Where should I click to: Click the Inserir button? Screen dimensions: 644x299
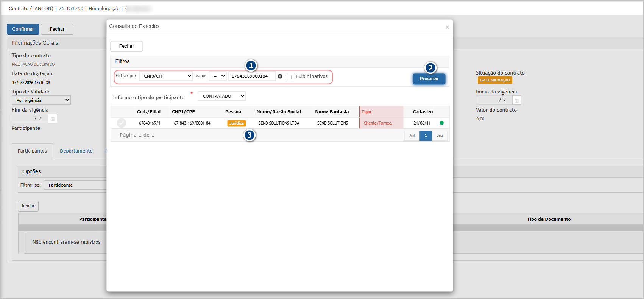[x=28, y=206]
